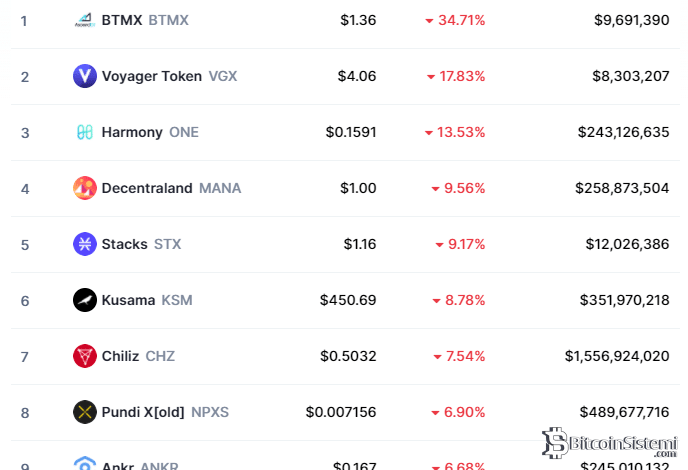Click Chiliz volume $1,556,924,020

[x=617, y=356]
